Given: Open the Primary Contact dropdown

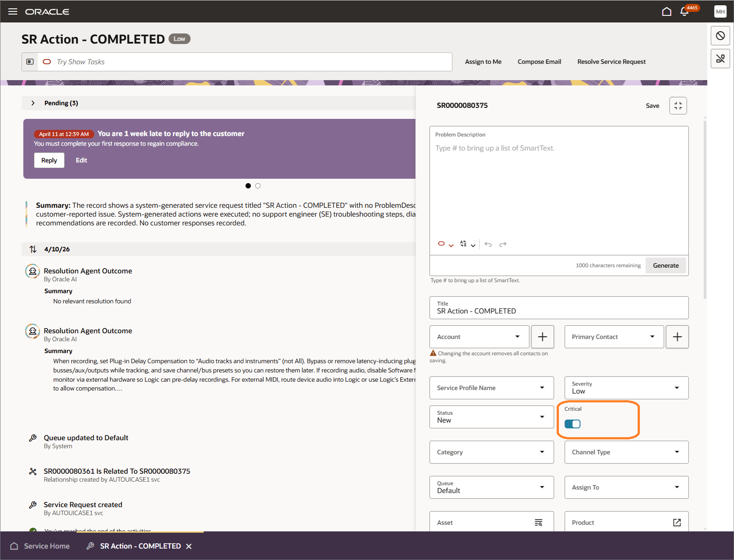Looking at the screenshot, I should tap(614, 337).
